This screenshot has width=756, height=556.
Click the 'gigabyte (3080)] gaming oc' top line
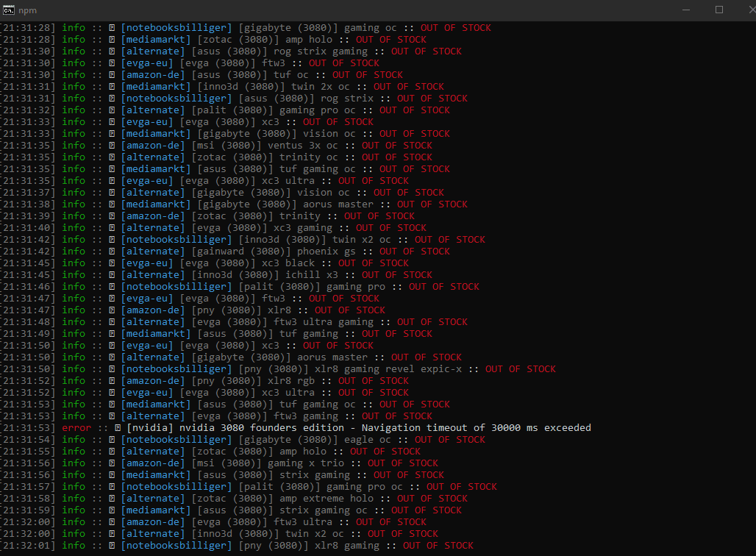246,28
